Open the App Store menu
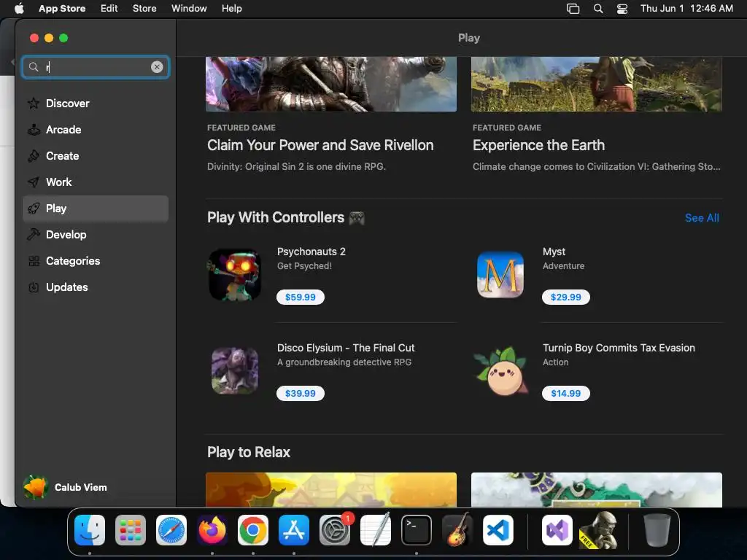Screen dimensions: 747x560 click(62, 9)
